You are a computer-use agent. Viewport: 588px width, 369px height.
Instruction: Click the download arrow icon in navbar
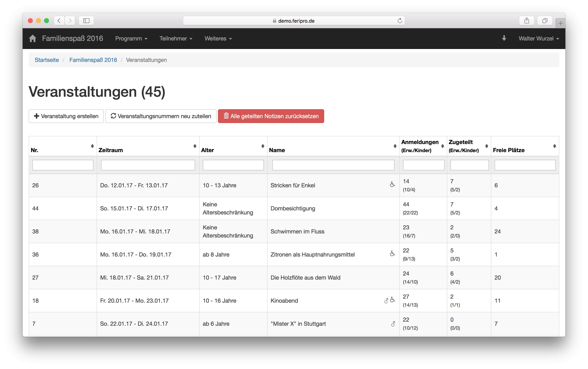(x=504, y=38)
